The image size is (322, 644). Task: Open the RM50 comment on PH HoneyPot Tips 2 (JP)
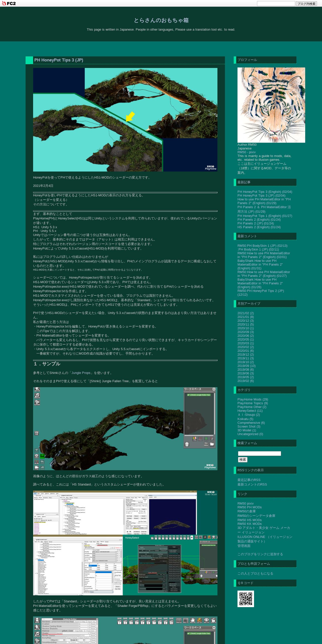(261, 293)
